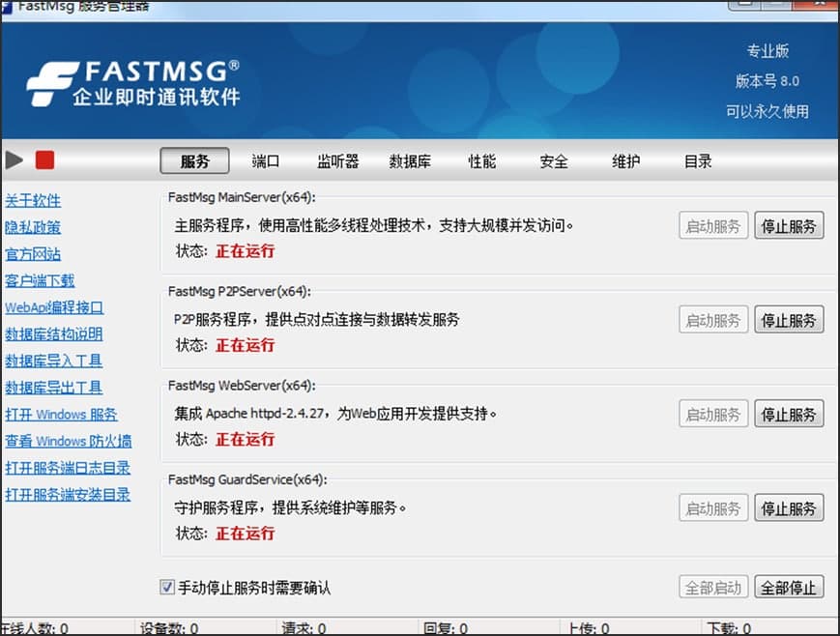Image resolution: width=840 pixels, height=636 pixels.
Task: Open the 性能 tab
Action: (x=480, y=161)
